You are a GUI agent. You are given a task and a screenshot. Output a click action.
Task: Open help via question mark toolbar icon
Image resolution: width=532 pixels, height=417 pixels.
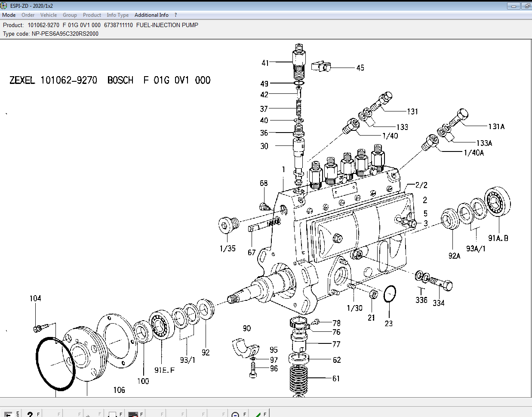coord(30,414)
